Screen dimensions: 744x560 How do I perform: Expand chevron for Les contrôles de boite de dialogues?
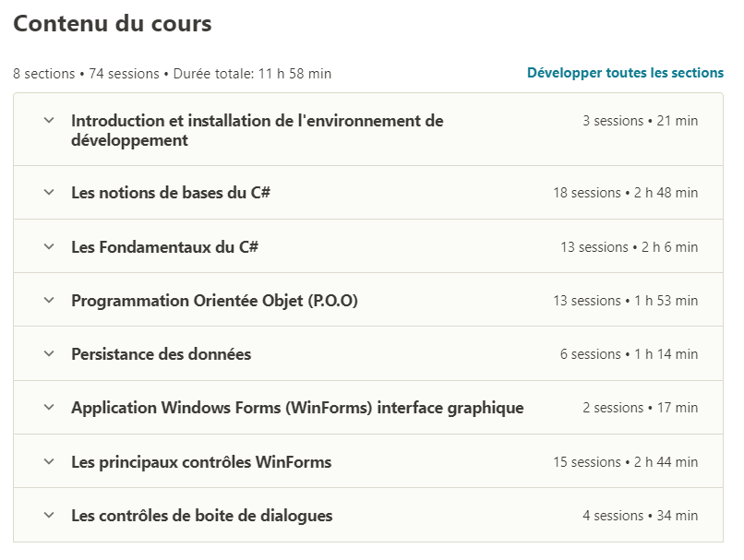coord(49,516)
